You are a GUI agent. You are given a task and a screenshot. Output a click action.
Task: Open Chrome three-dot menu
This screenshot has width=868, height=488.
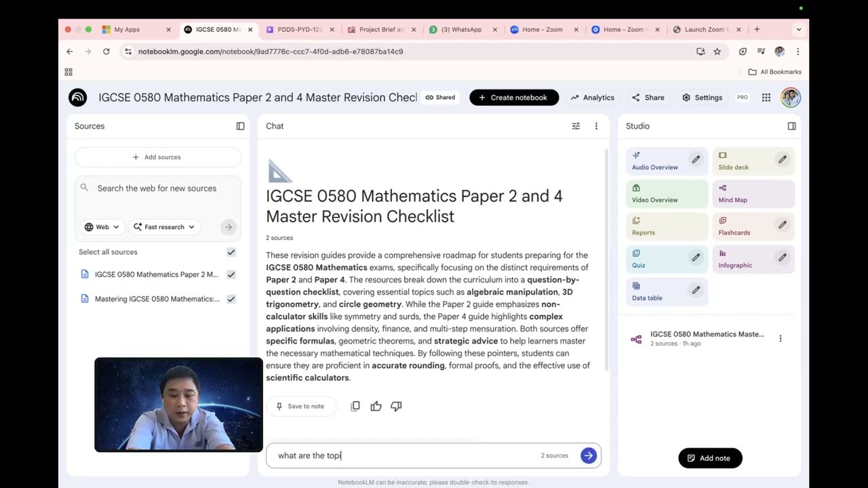[x=798, y=52]
